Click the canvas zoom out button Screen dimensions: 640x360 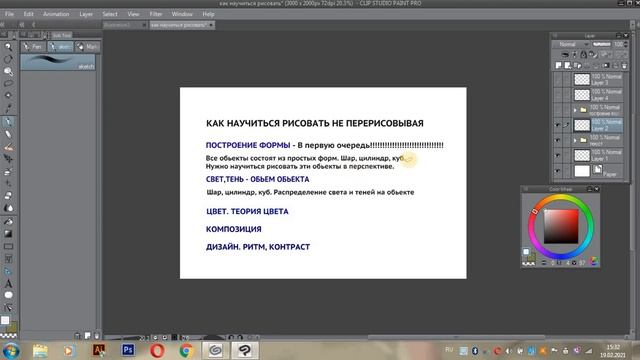156,338
